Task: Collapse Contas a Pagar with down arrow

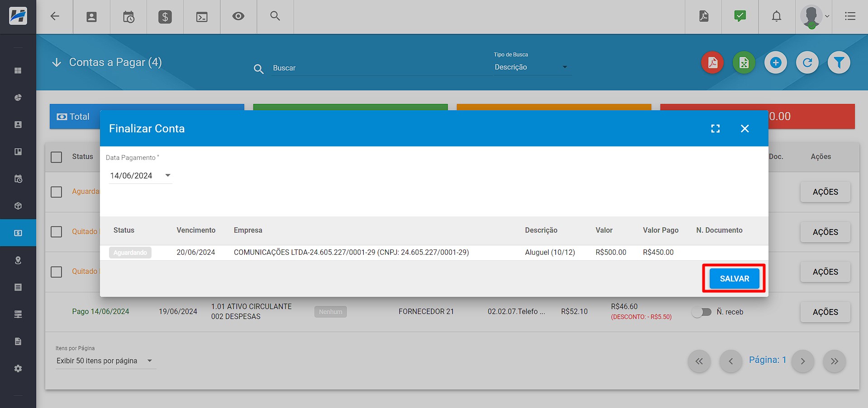Action: point(57,62)
